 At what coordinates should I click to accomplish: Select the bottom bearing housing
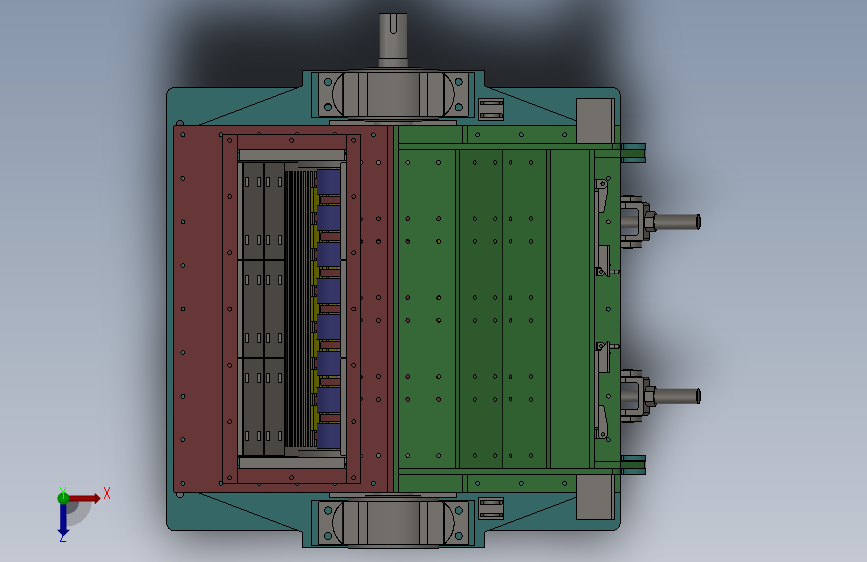pos(393,523)
